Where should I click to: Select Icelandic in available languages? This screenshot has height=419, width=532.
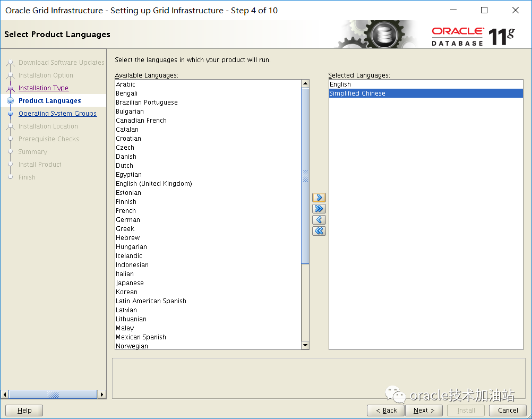[x=208, y=256]
